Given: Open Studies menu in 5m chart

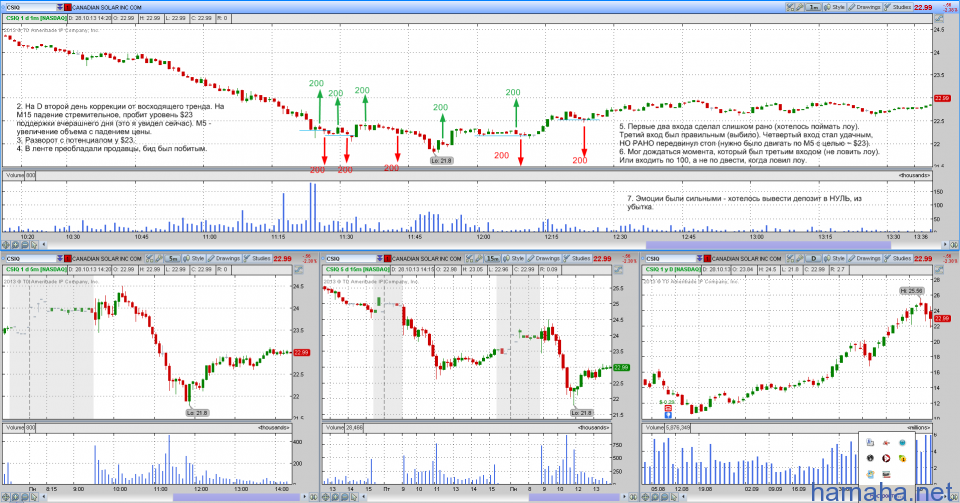Looking at the screenshot, I should click(x=257, y=259).
